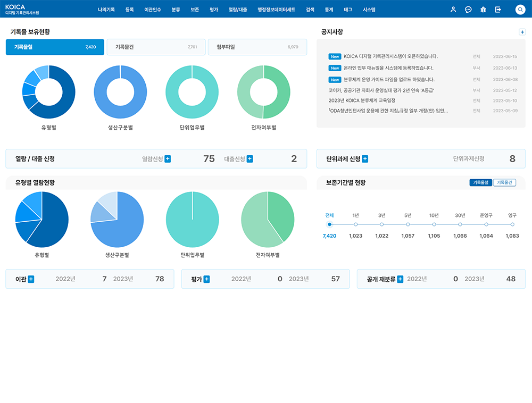Click the 전자여부별 donut chart in 보유현황

click(x=264, y=92)
